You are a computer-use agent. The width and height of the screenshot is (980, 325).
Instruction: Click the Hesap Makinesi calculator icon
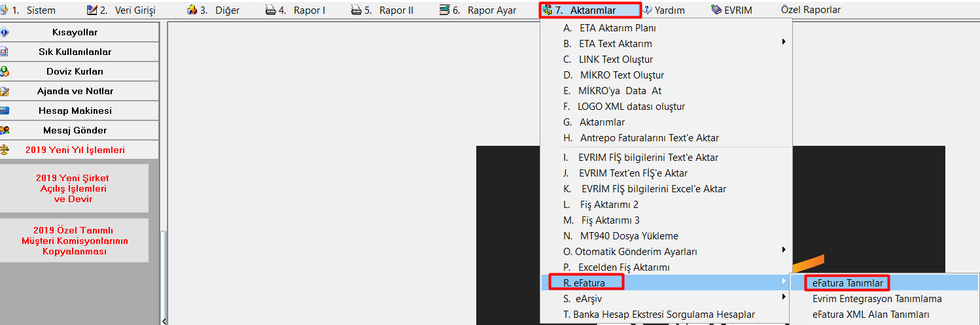point(4,111)
